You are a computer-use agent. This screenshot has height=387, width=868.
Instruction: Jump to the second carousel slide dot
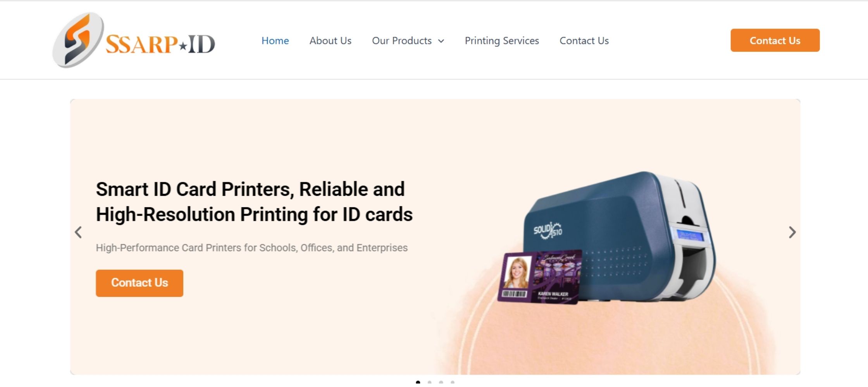(429, 383)
